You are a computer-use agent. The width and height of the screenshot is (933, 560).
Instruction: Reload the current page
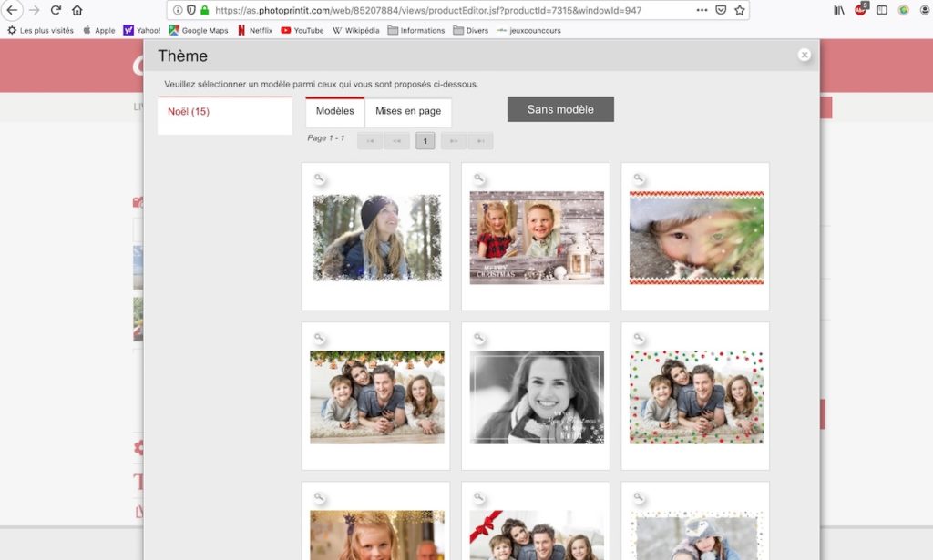[56, 10]
